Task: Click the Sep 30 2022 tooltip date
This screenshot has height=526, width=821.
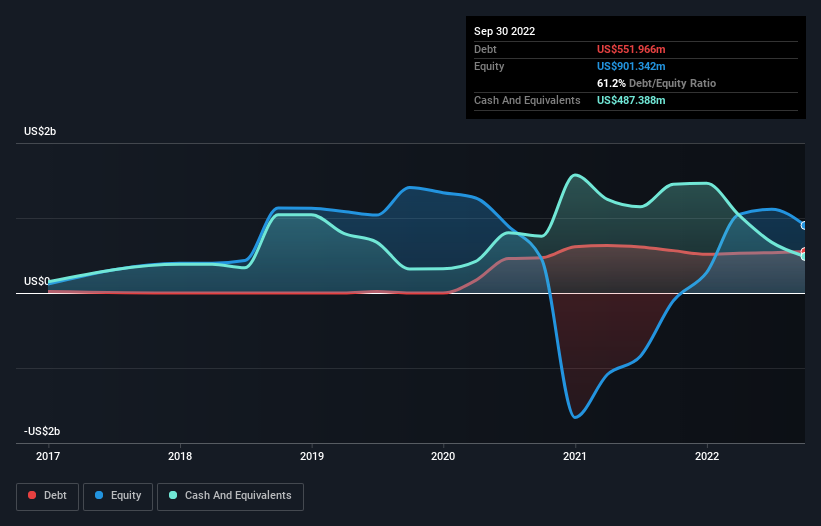Action: [x=504, y=31]
